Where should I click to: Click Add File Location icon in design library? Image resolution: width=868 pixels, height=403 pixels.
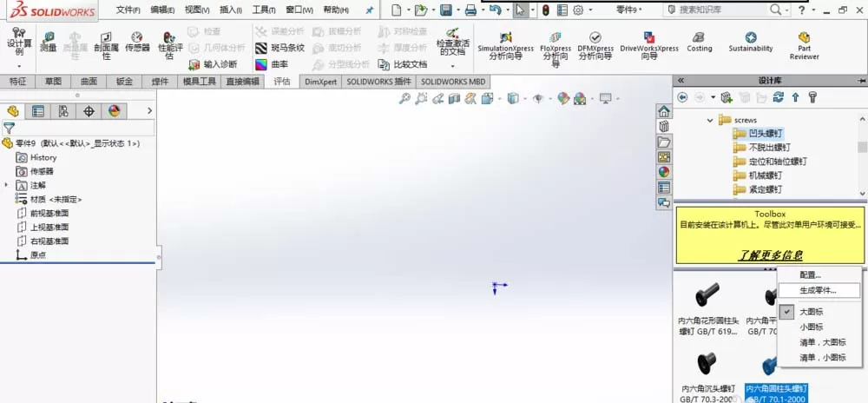point(727,97)
